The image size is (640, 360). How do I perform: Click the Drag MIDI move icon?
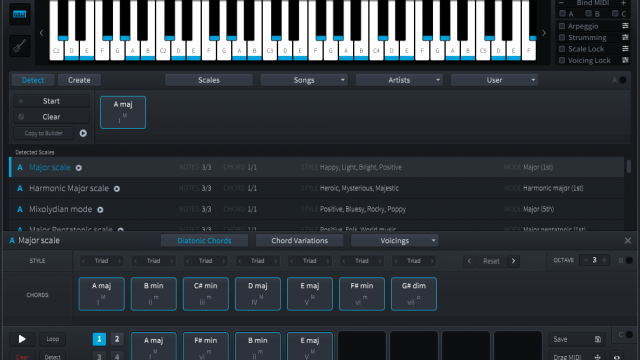pos(598,357)
